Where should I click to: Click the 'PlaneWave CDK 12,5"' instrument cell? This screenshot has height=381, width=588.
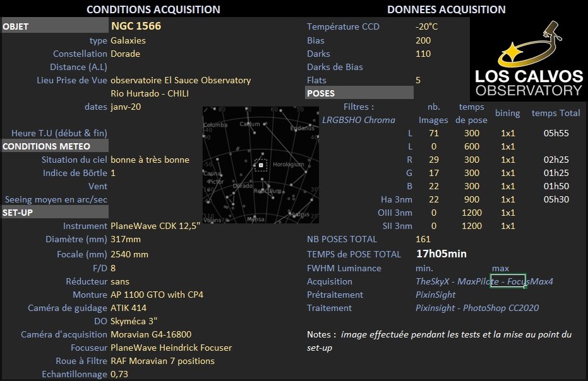tap(155, 226)
